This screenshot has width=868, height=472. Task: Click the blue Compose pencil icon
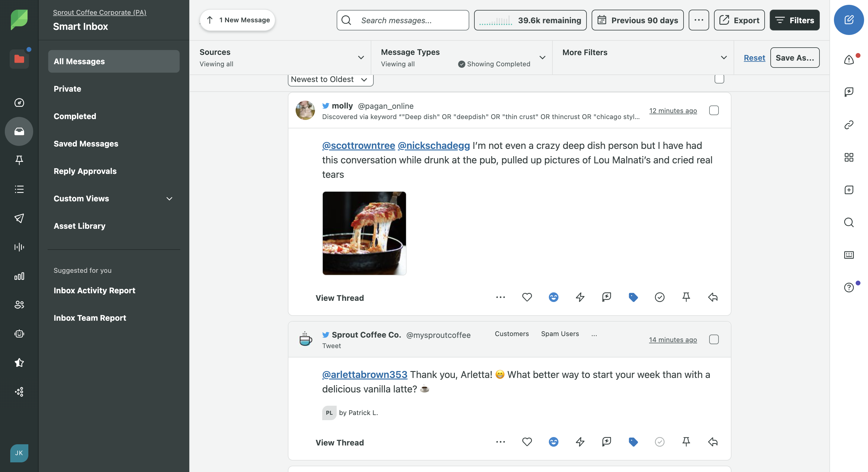pyautogui.click(x=848, y=20)
